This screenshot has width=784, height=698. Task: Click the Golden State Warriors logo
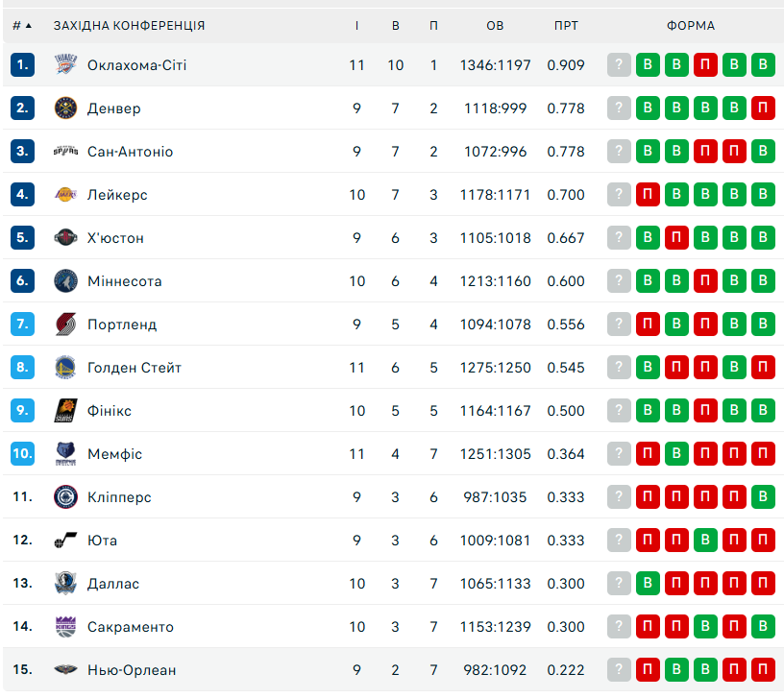click(65, 368)
